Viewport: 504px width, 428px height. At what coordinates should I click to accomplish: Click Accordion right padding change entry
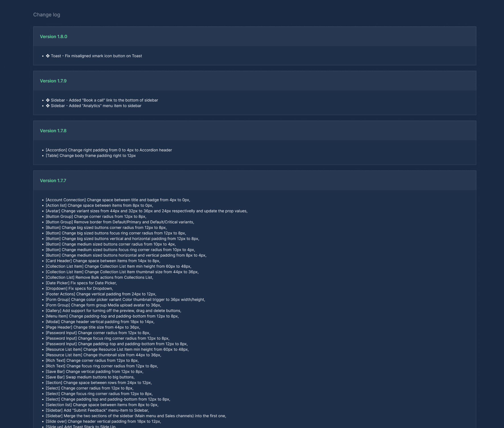pos(109,150)
